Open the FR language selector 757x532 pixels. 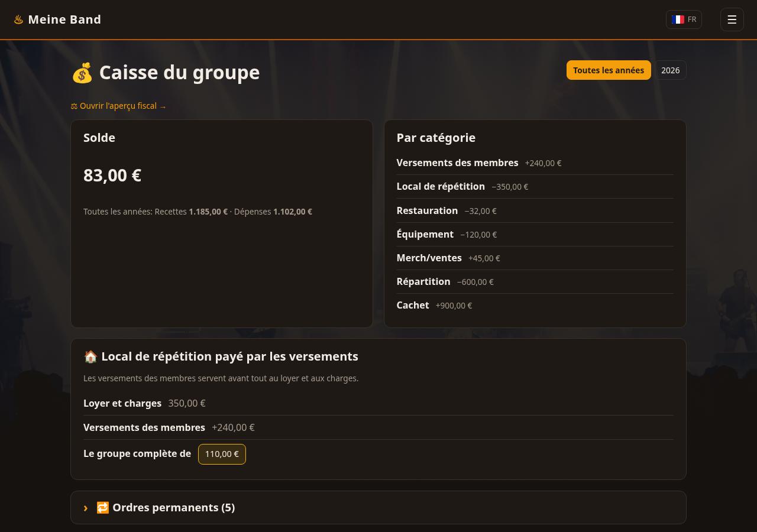[x=684, y=20]
